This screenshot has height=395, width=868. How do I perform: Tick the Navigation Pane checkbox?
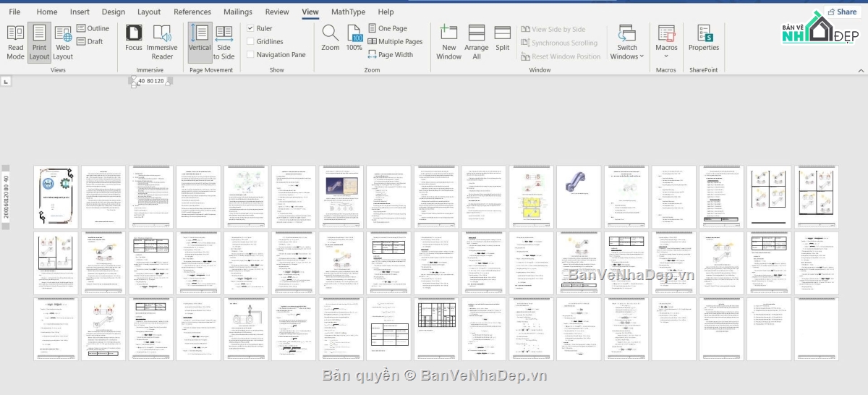coord(250,54)
